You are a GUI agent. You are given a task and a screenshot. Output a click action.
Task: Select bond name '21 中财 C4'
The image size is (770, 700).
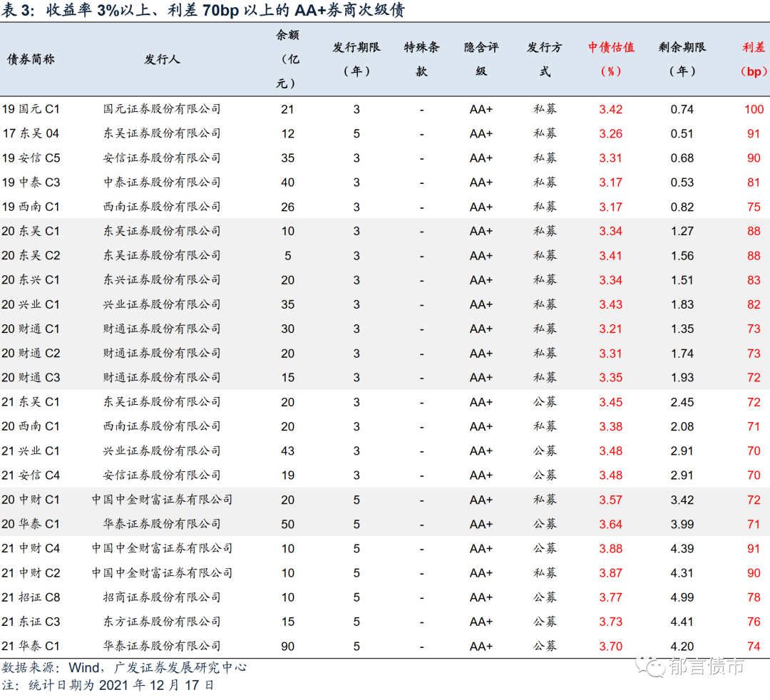pyautogui.click(x=31, y=548)
